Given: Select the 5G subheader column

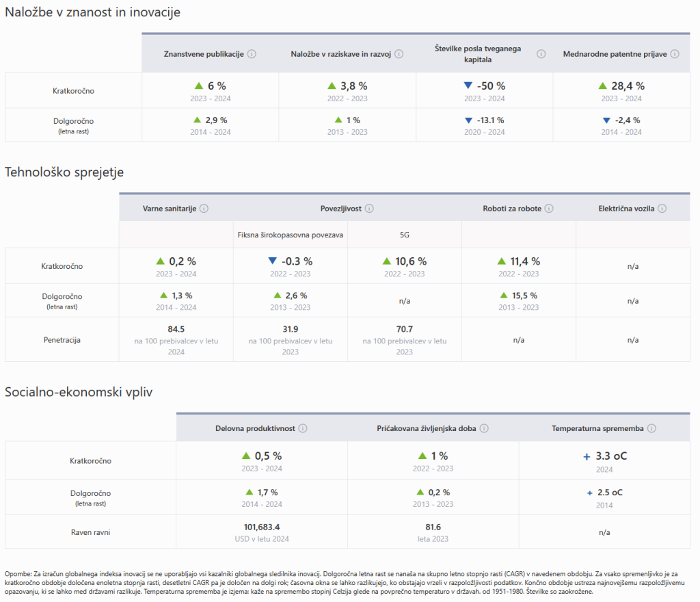Looking at the screenshot, I should pos(405,235).
